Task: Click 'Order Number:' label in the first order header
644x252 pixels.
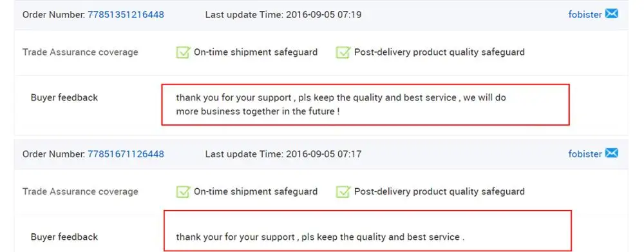Action: click(54, 15)
